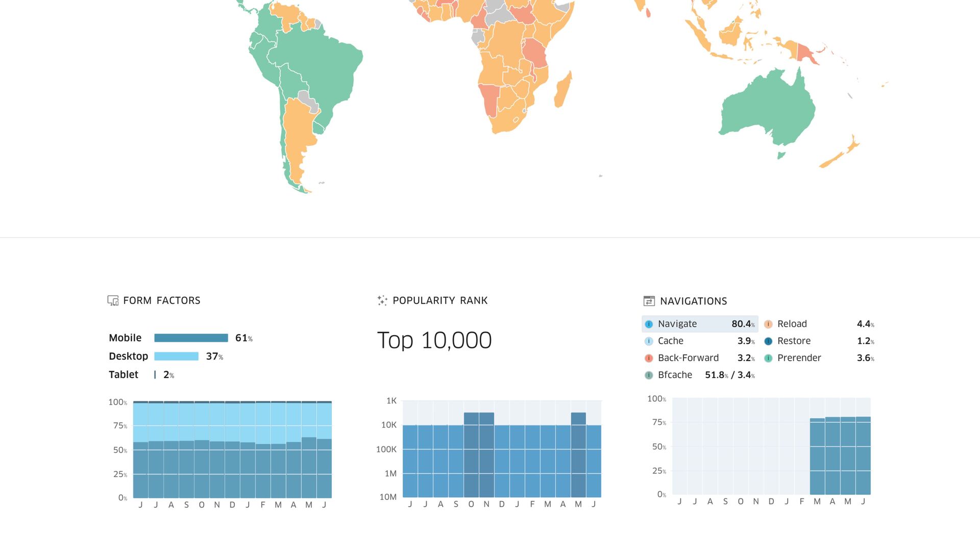Click the 'NAVIGATIONS' heading text

point(694,301)
